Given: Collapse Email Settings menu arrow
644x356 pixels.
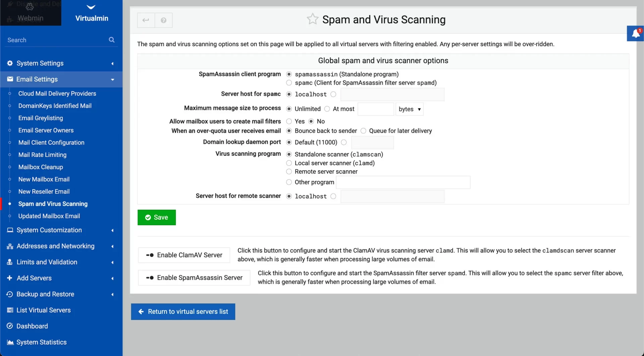Looking at the screenshot, I should point(112,79).
